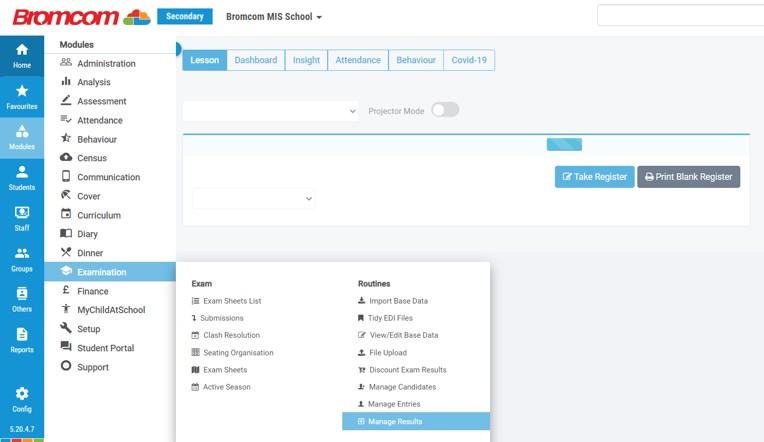Click the Dinner cutlery icon

pos(66,252)
